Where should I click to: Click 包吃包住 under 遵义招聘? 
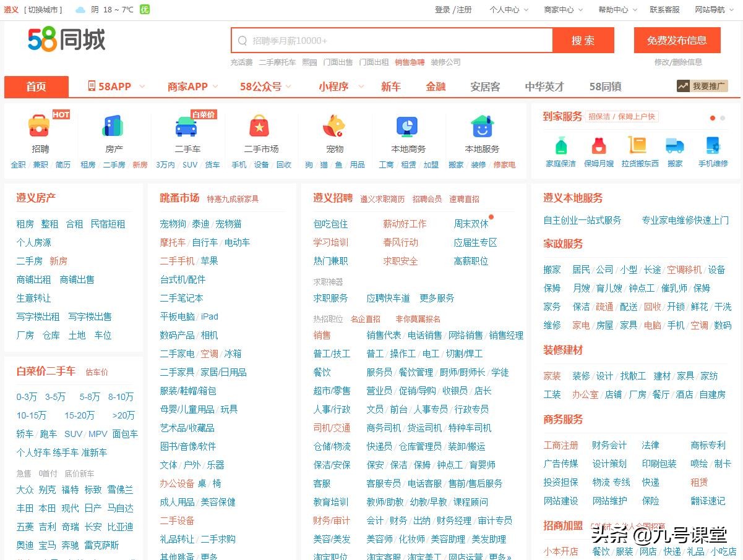[x=330, y=224]
